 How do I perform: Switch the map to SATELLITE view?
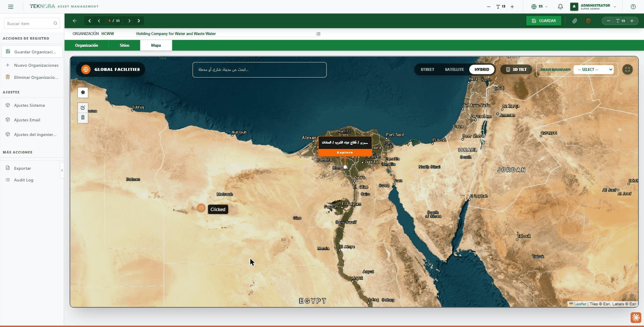click(x=454, y=70)
